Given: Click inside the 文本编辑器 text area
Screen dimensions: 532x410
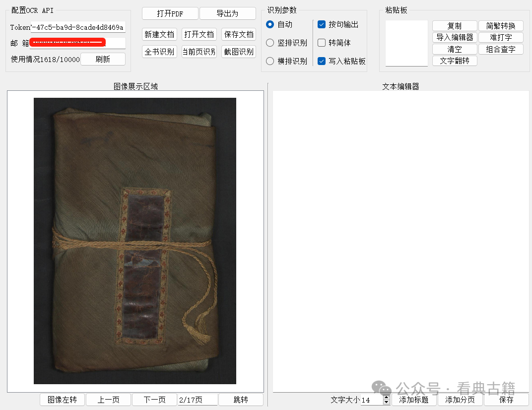Looking at the screenshot, I should [x=400, y=238].
